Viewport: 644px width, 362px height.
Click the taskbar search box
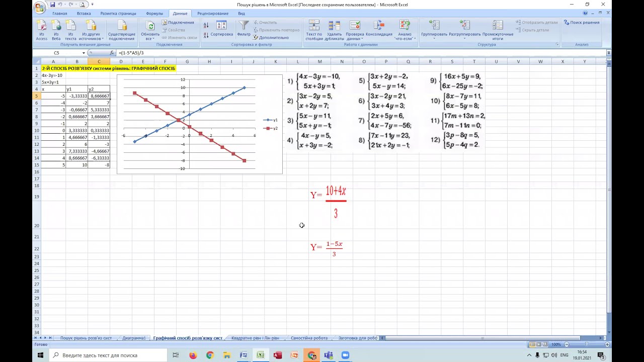pos(108,355)
